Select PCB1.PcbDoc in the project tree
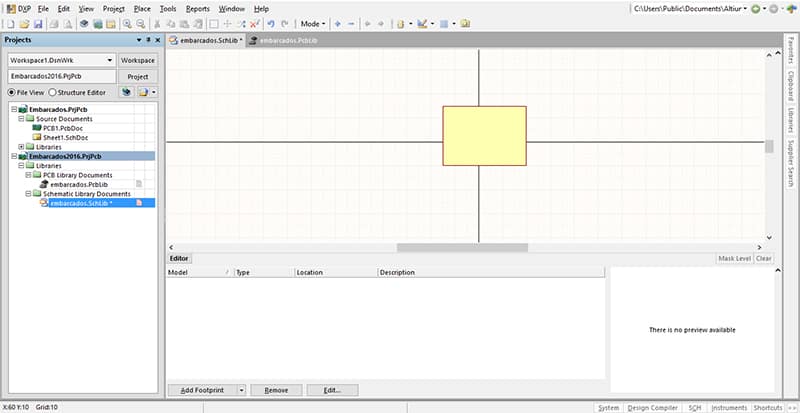The image size is (800, 413). 63,128
